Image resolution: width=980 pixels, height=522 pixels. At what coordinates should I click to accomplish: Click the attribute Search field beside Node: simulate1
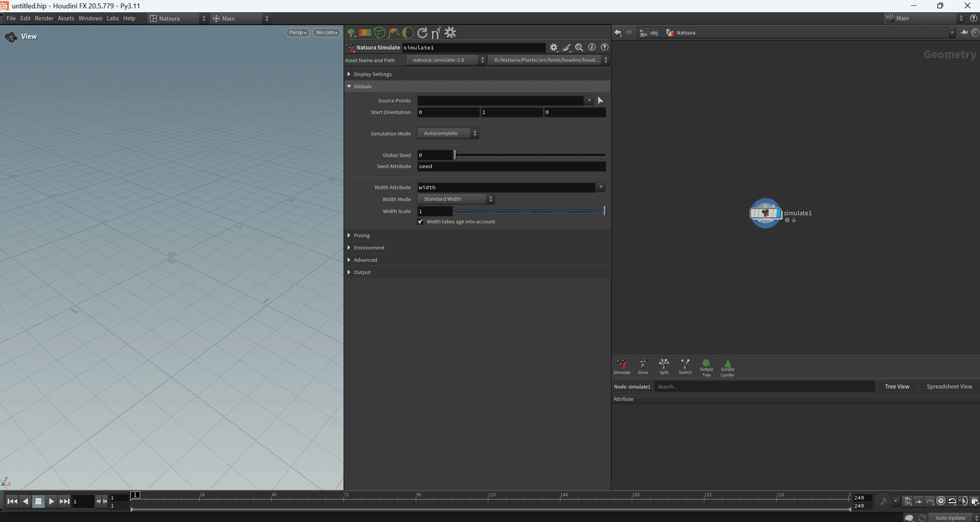pos(764,386)
